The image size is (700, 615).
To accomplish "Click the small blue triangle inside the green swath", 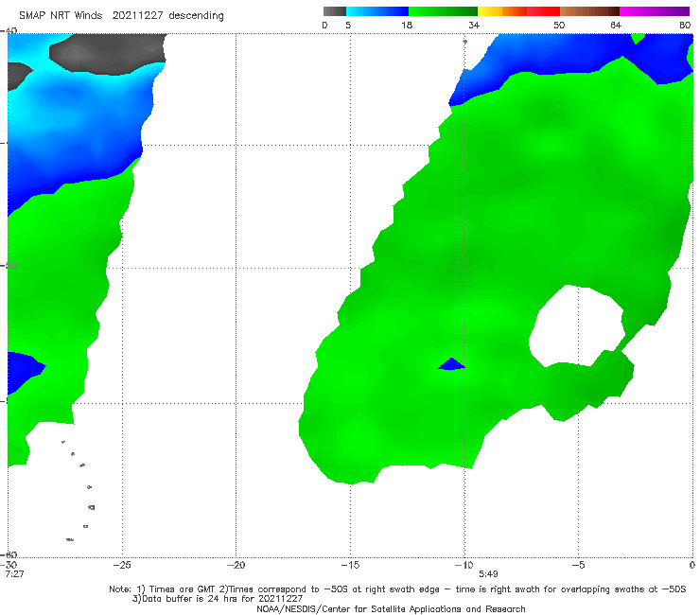I will tap(451, 364).
